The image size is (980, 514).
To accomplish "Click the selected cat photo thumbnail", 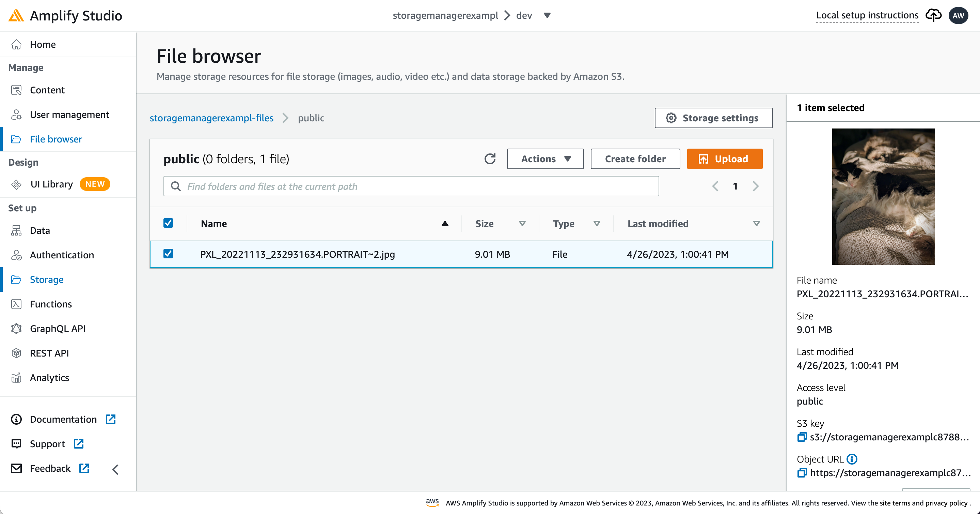I will (x=883, y=196).
